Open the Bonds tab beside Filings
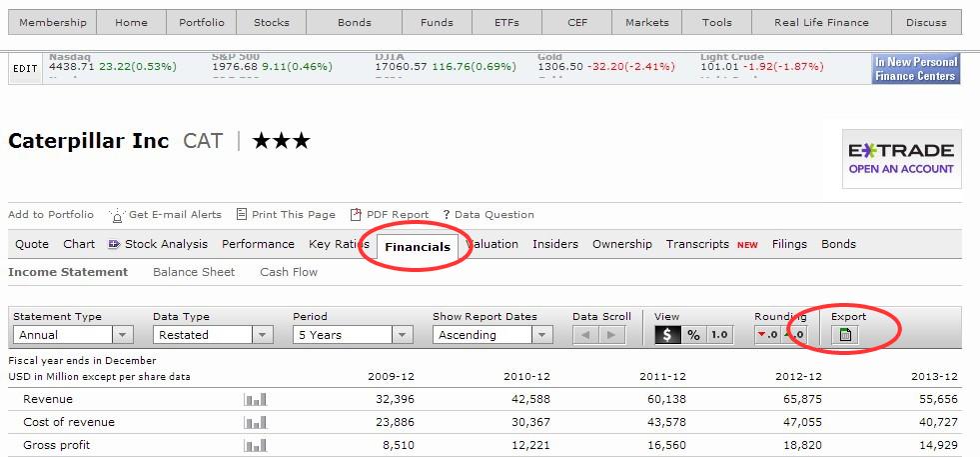The width and height of the screenshot is (980, 457). pyautogui.click(x=838, y=244)
